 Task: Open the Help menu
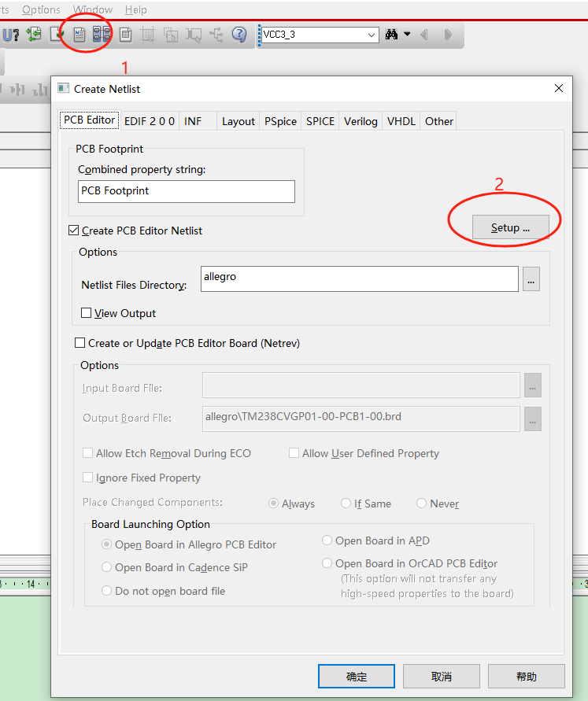135,9
